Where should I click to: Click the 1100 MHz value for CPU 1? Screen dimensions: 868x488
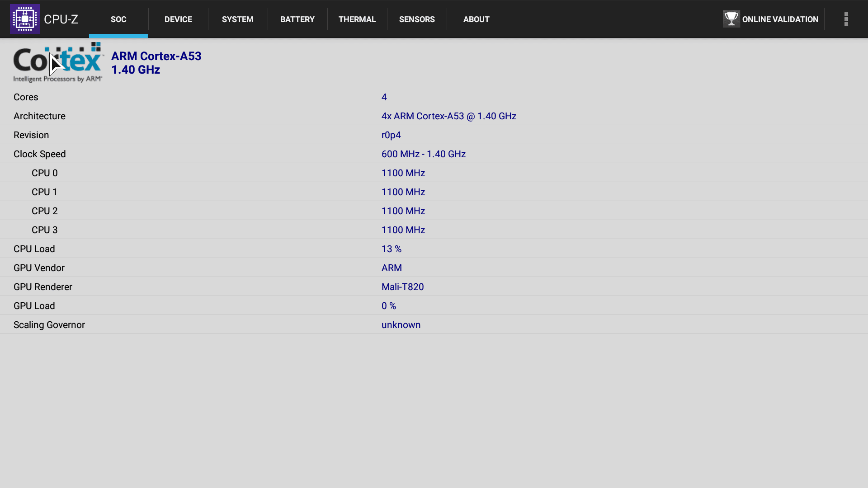click(403, 192)
